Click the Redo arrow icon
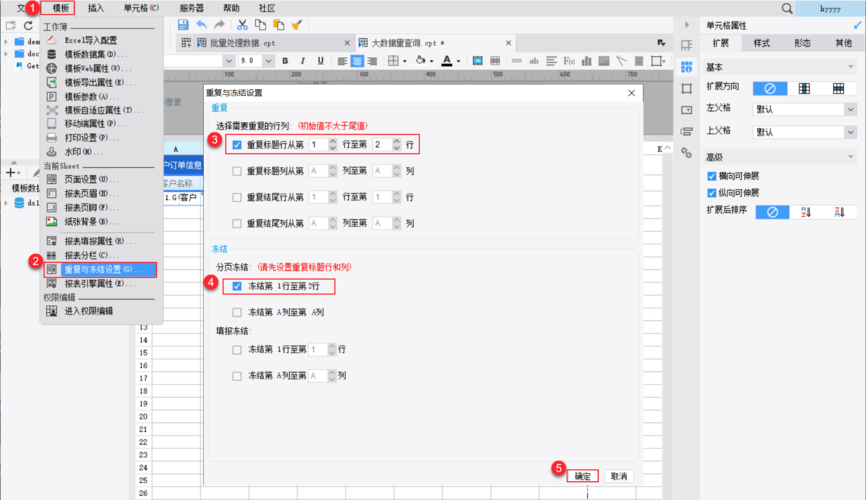Screen dimensions: 866x500 click(219, 25)
